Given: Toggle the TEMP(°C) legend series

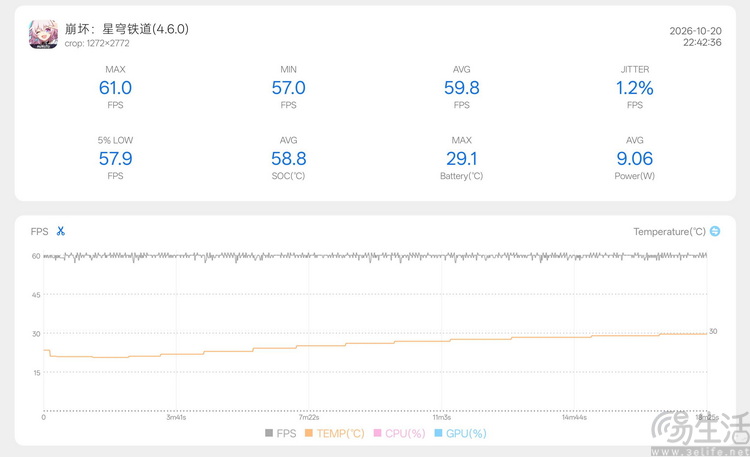Looking at the screenshot, I should click(334, 434).
